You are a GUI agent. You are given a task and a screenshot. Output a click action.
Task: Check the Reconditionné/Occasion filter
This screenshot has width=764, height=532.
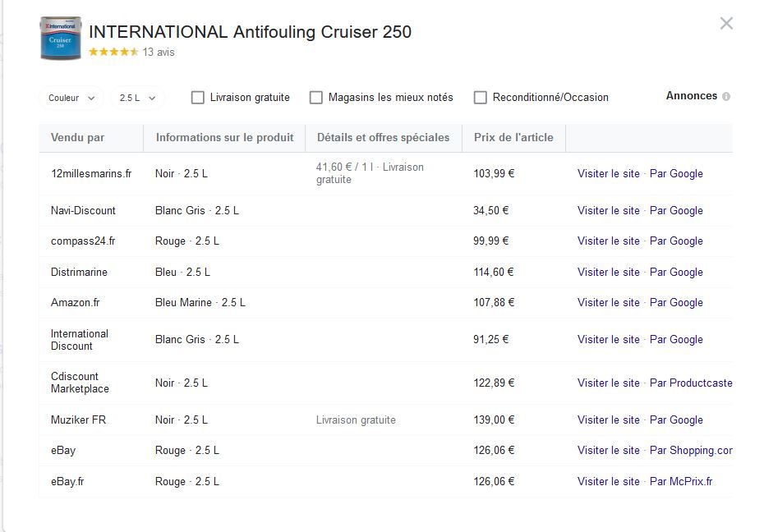pyautogui.click(x=480, y=98)
